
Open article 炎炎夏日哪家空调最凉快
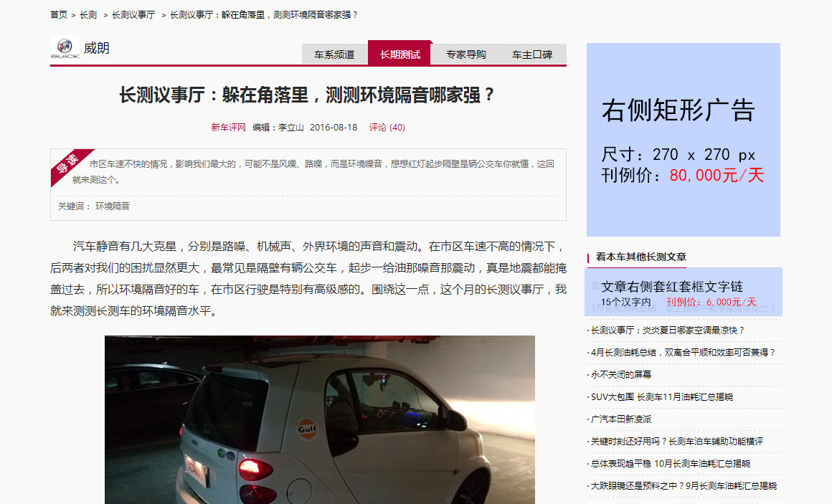(x=668, y=330)
